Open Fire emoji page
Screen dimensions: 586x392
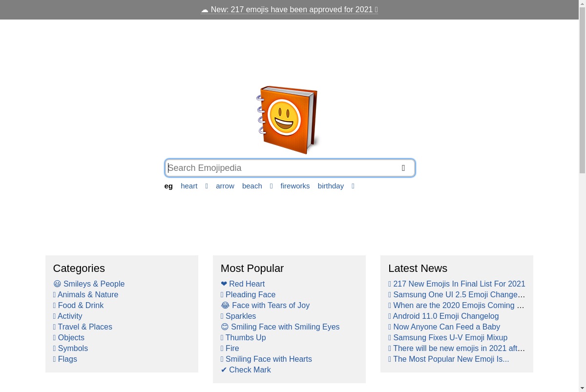point(230,349)
